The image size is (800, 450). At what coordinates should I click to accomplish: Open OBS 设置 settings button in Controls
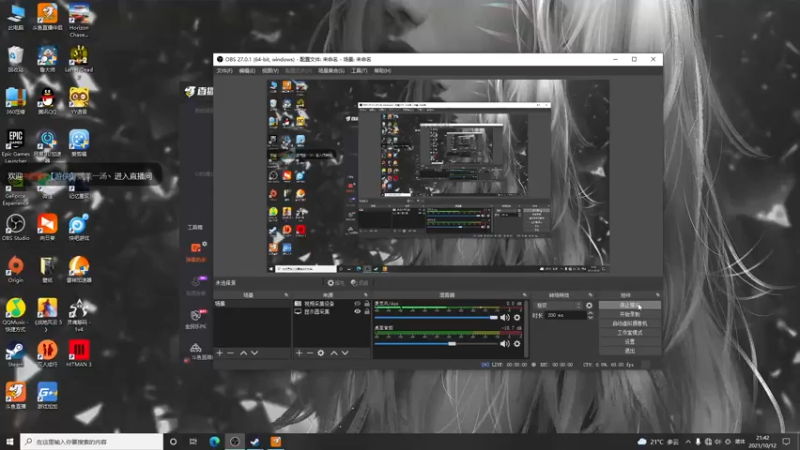pos(630,342)
